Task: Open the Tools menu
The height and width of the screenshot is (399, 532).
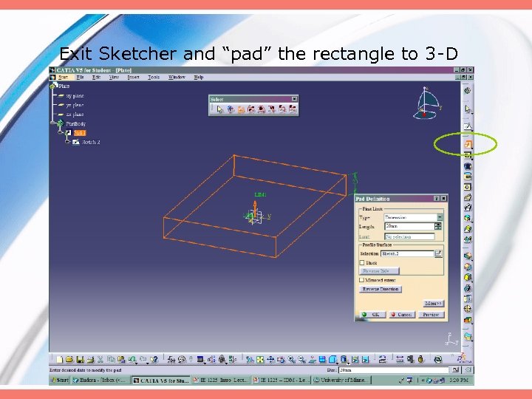Action: (x=154, y=78)
